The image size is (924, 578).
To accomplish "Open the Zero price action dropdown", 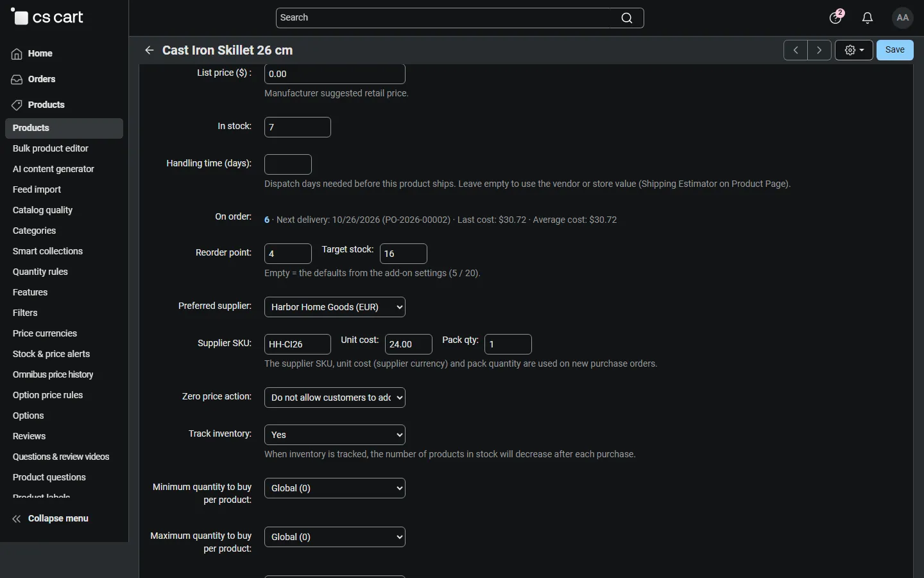I will [x=335, y=398].
